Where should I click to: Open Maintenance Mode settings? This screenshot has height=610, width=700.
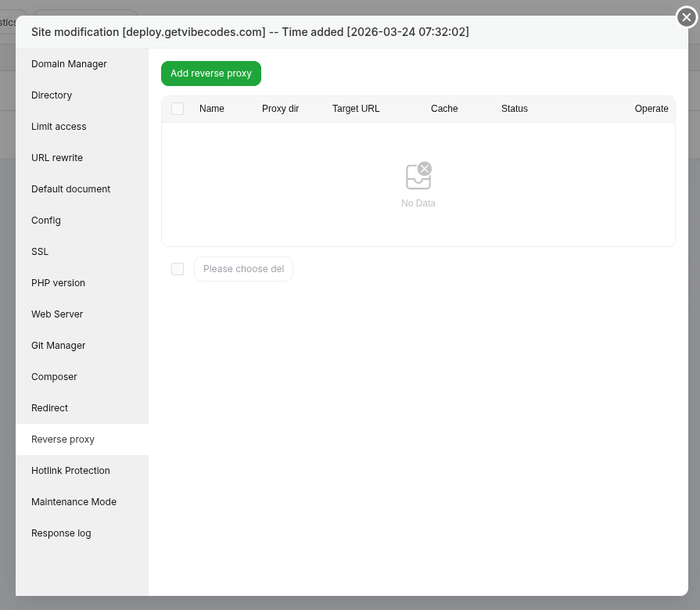tap(74, 502)
